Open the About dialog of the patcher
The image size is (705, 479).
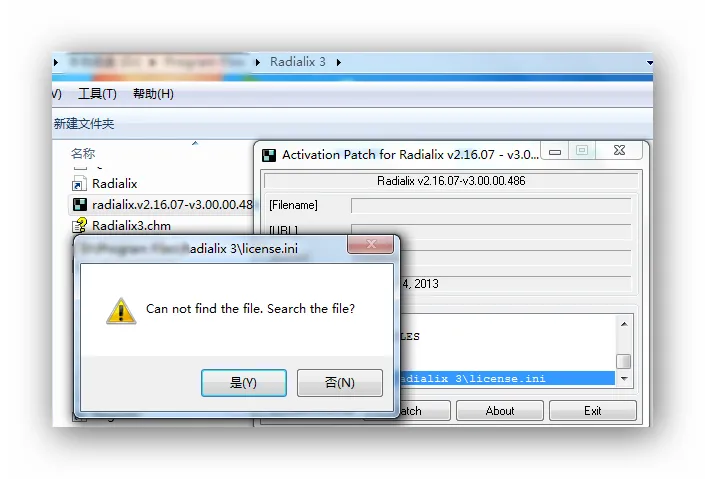(x=500, y=411)
